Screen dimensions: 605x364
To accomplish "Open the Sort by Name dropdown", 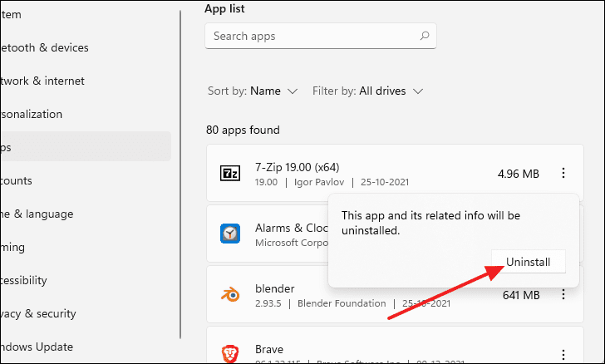I will [x=253, y=91].
